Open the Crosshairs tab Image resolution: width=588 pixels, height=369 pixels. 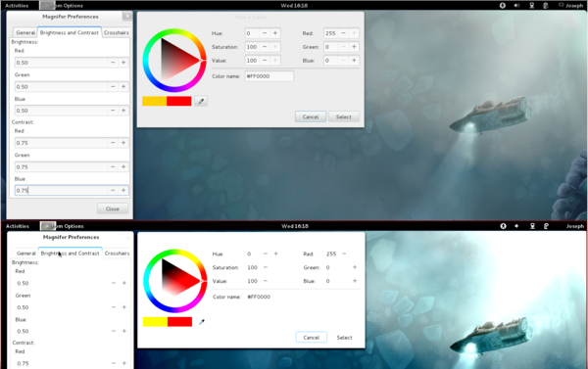coord(117,32)
